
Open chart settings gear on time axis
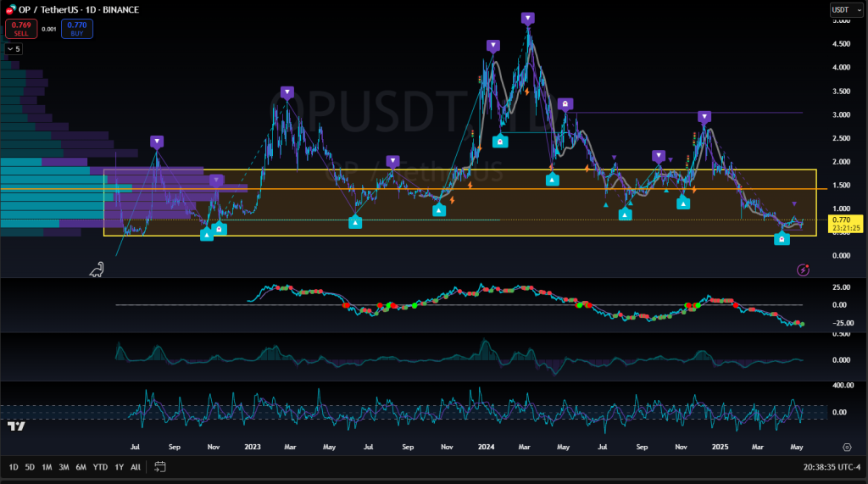tap(847, 447)
